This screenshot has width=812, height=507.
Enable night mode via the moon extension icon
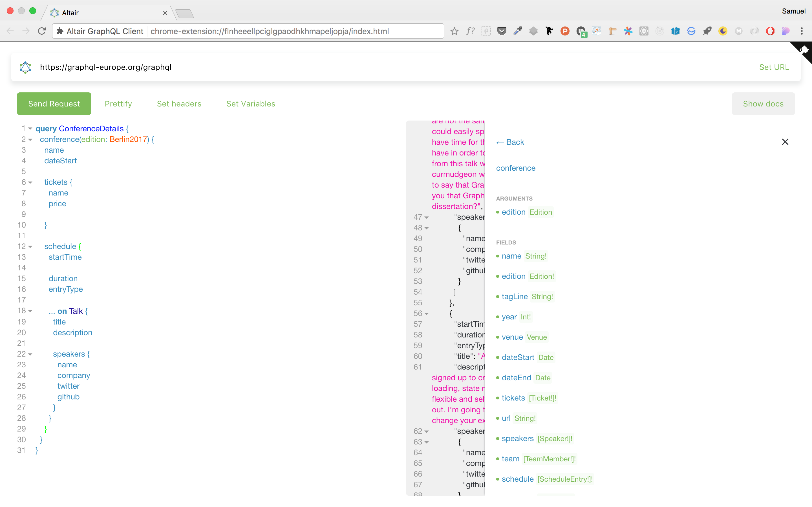click(x=723, y=31)
